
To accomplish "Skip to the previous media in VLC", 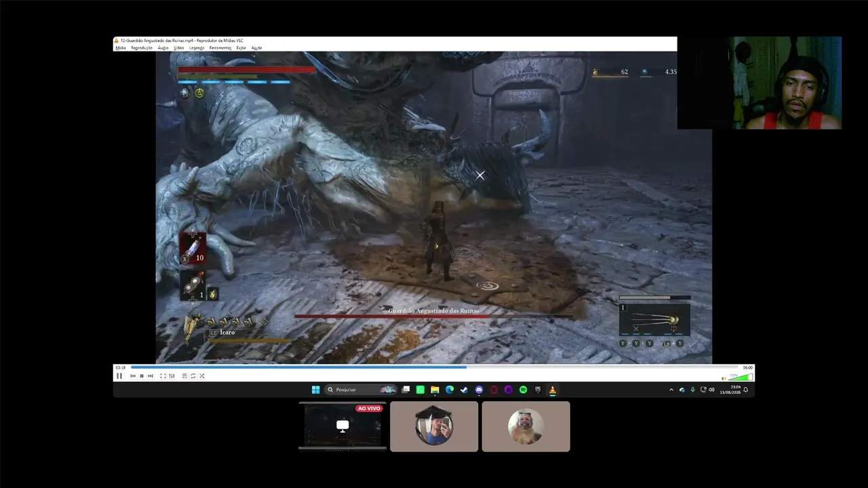I will (x=133, y=376).
